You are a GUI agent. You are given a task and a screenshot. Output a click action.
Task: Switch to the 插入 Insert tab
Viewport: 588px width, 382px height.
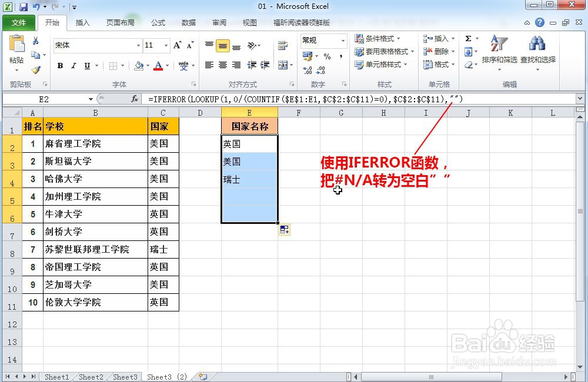point(82,23)
